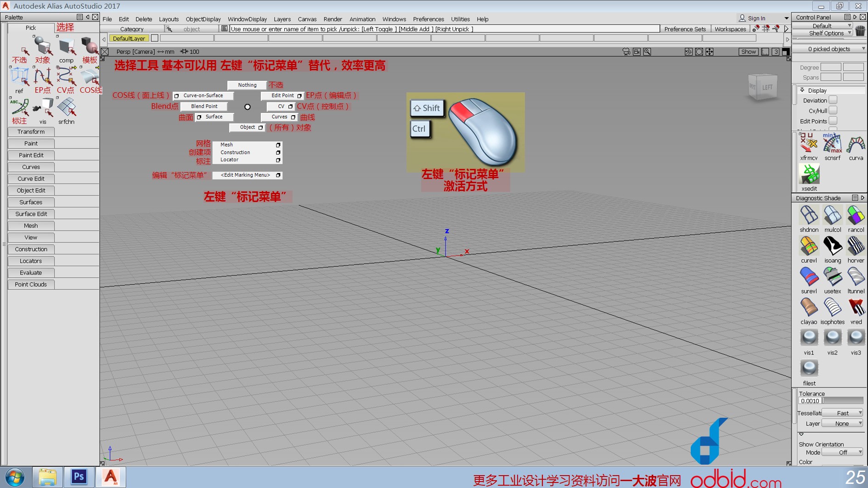Expand the Transform palette section

[31, 132]
